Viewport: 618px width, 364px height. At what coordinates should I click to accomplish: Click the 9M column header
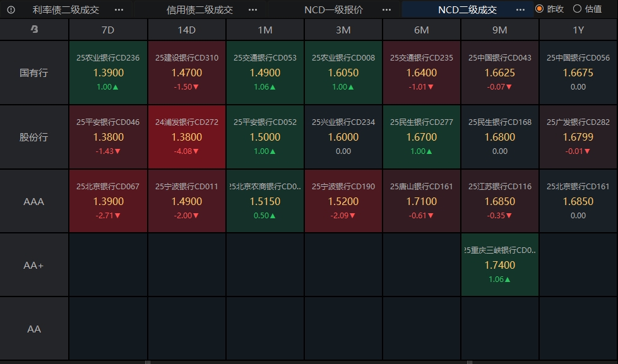click(500, 30)
